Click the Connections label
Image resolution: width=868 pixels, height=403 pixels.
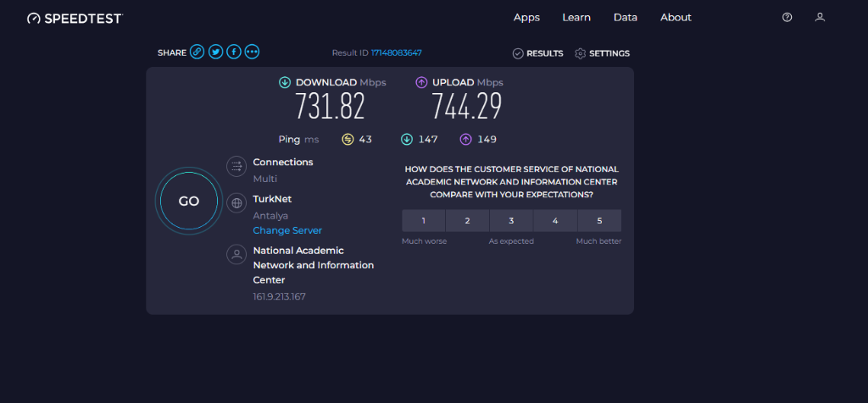click(x=283, y=163)
